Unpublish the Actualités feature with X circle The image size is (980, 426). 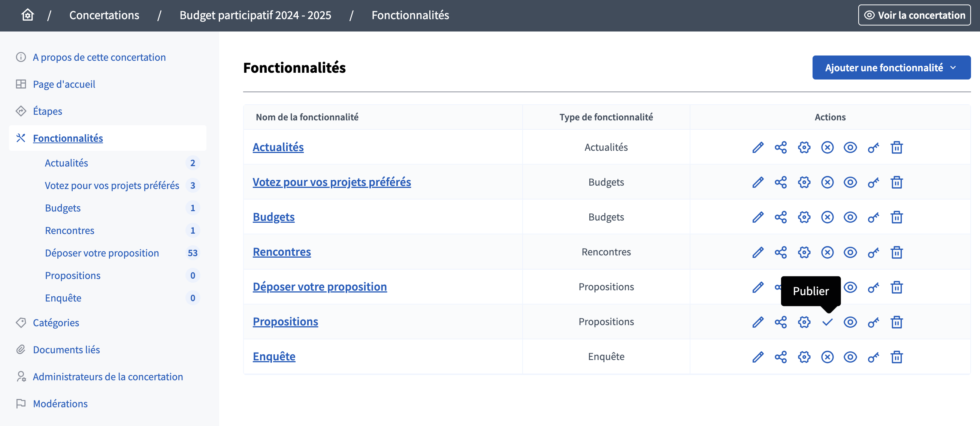[827, 147]
